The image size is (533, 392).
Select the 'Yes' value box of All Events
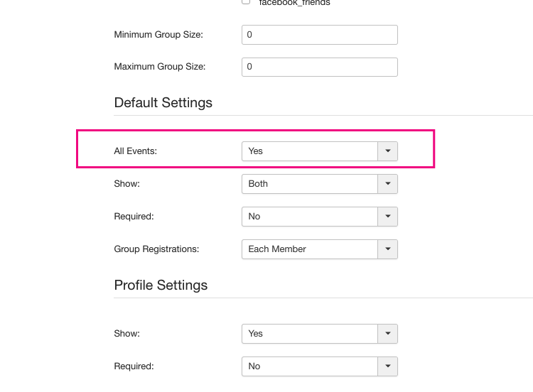(310, 151)
